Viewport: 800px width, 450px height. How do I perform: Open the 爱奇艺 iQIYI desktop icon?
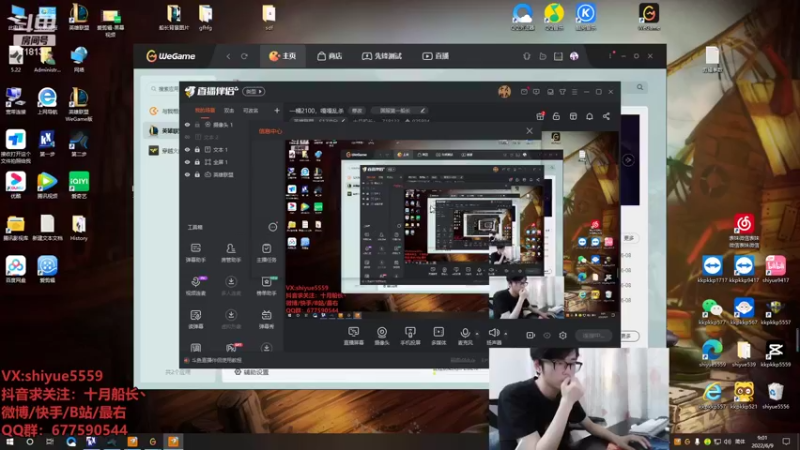(79, 185)
